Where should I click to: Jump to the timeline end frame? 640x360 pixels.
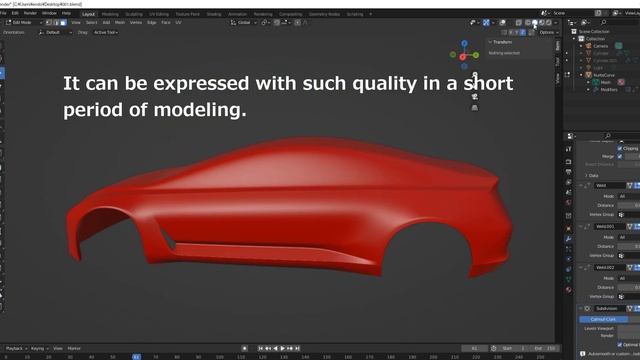point(297,349)
